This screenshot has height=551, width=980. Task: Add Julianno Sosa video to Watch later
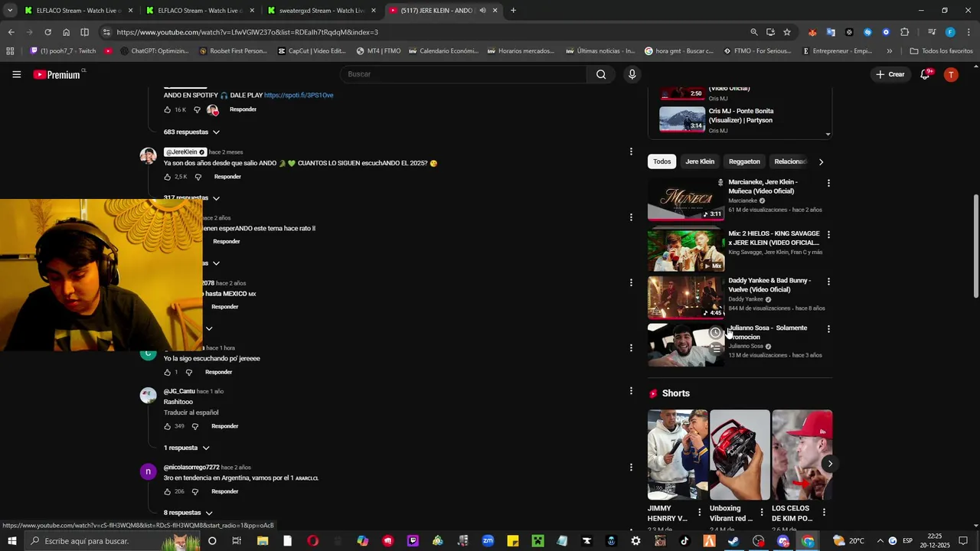[715, 332]
